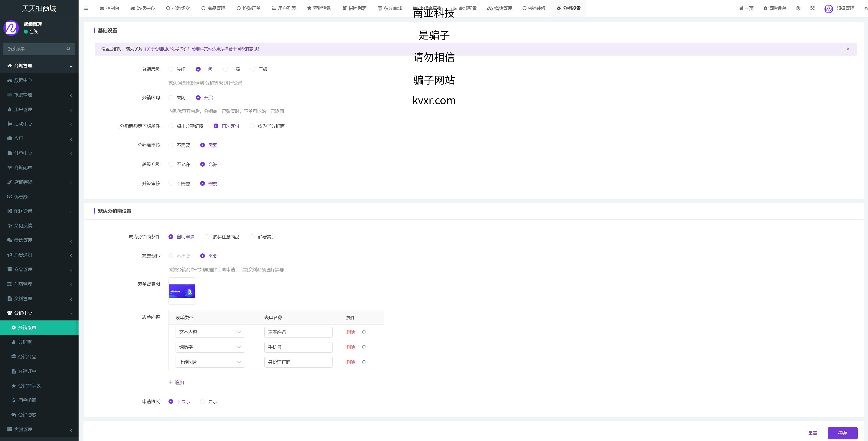Viewport: 868px width, 441px height.
Task: Expand 微信管理 sidebar menu
Action: tap(39, 240)
